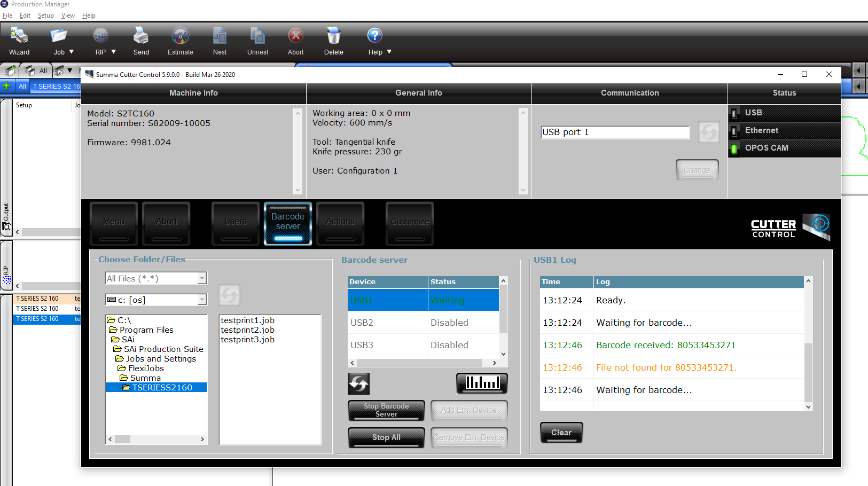Select the SAi Production Suite folder
868x486 pixels.
click(158, 349)
